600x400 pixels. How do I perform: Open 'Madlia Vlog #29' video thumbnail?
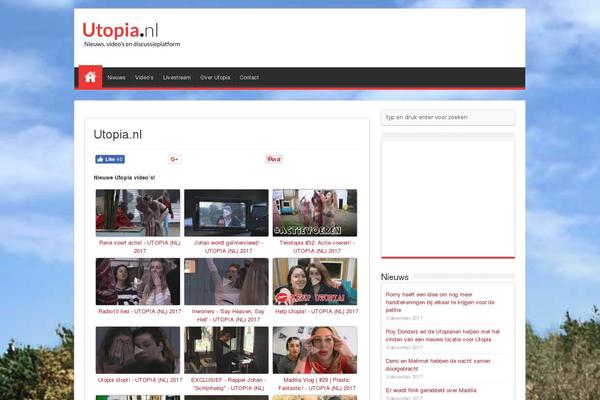click(315, 350)
